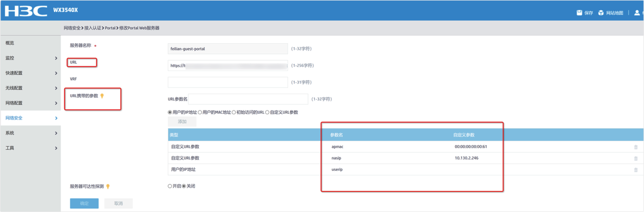Expand the 网络配置 sidebar chevron

pos(56,103)
